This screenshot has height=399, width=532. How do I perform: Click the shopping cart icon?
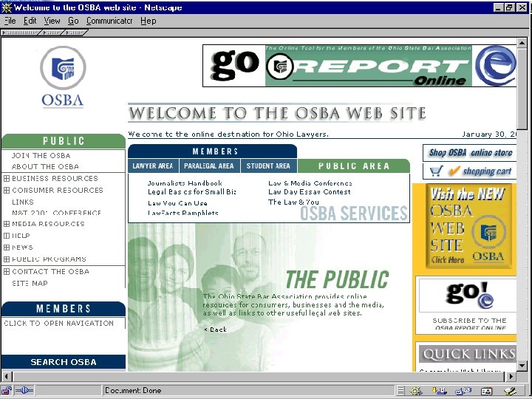point(437,171)
